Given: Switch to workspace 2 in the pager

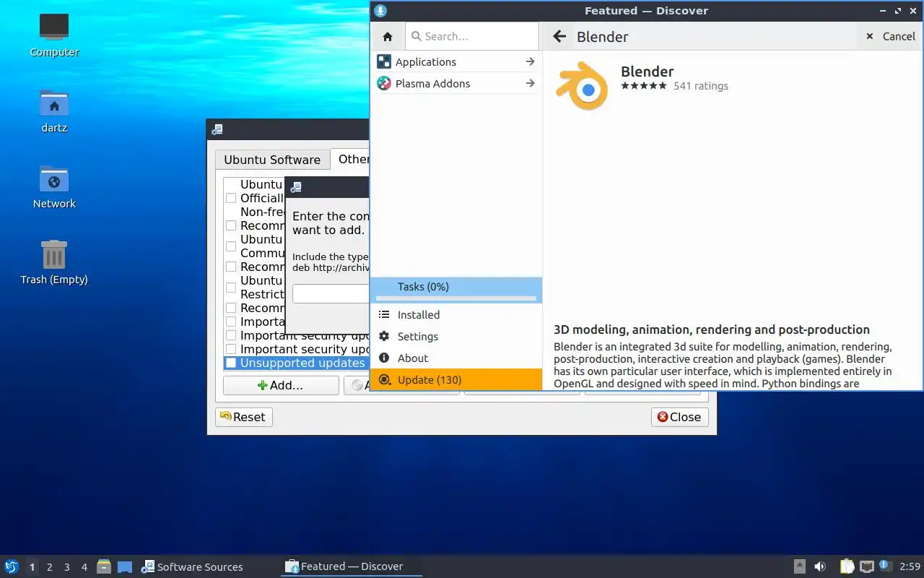Looking at the screenshot, I should coord(50,567).
